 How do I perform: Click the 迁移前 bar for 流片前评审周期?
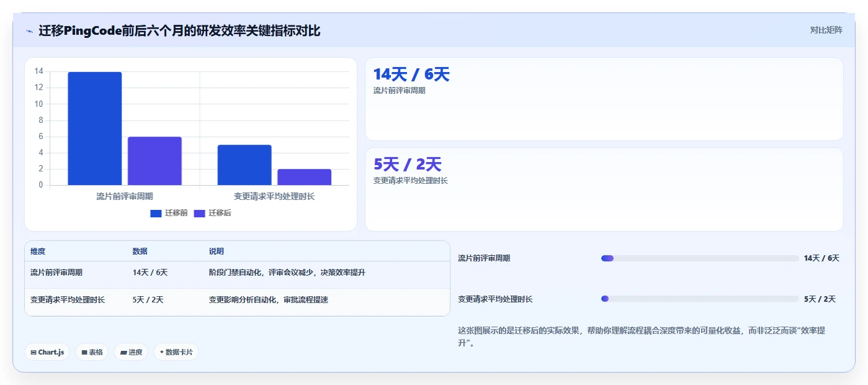tap(95, 129)
